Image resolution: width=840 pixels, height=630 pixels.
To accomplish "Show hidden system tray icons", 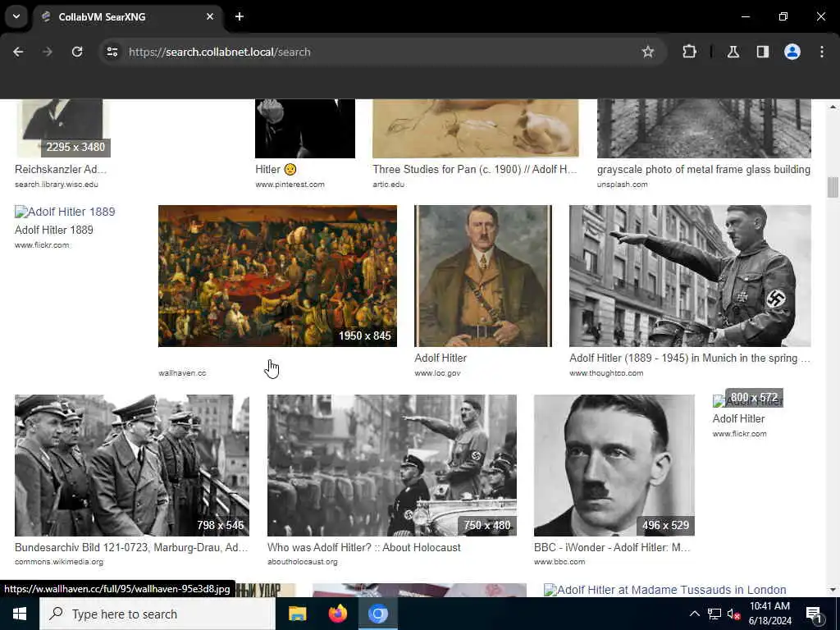I will (x=694, y=614).
